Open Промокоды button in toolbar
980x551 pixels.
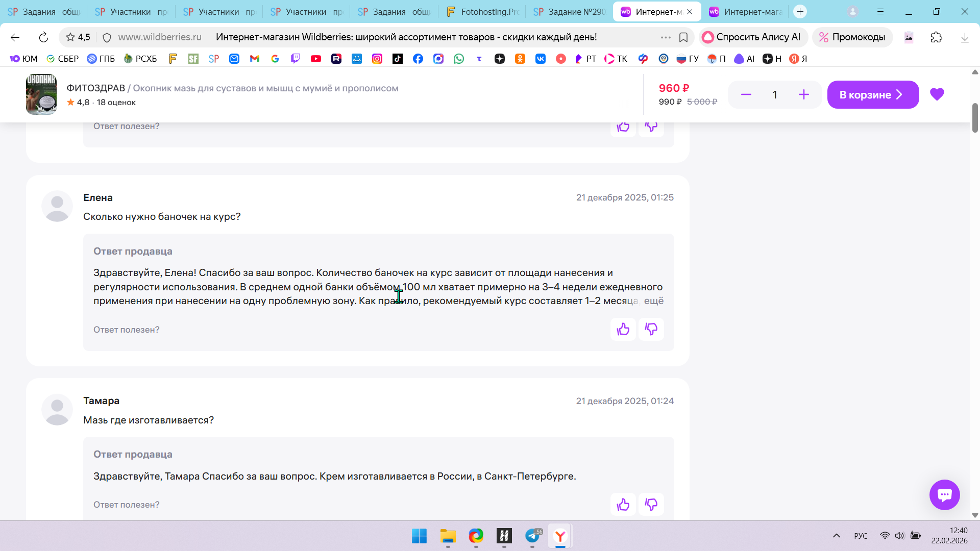(x=852, y=37)
